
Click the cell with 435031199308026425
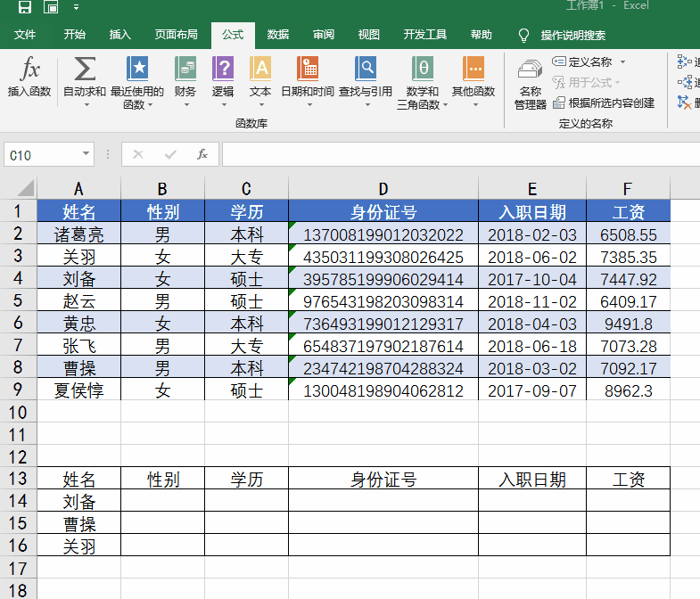(x=383, y=256)
